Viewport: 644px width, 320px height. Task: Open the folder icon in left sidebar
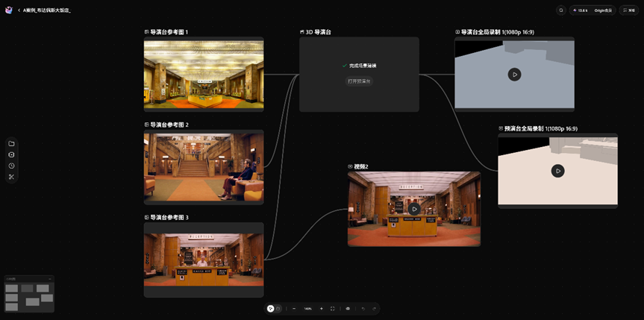(11, 144)
